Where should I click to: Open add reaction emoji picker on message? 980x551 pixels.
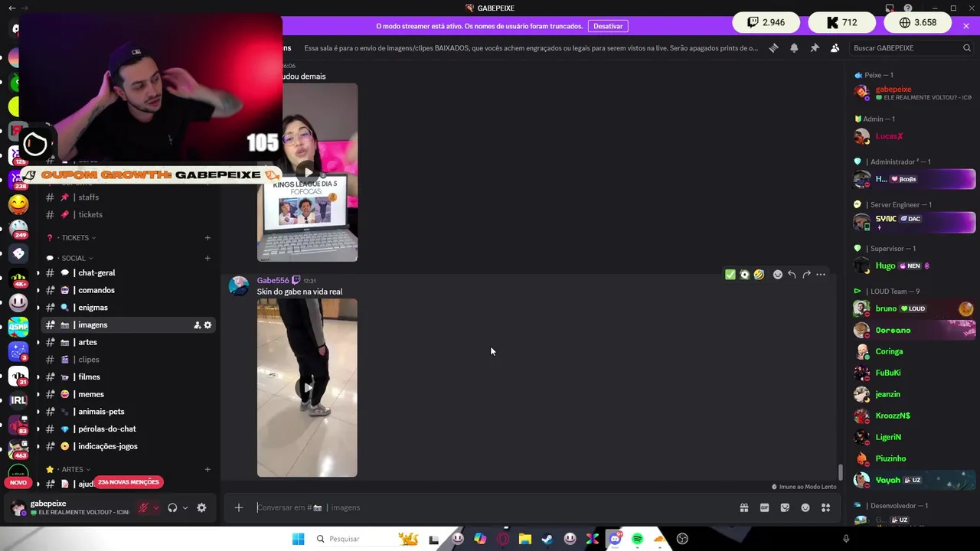point(778,275)
